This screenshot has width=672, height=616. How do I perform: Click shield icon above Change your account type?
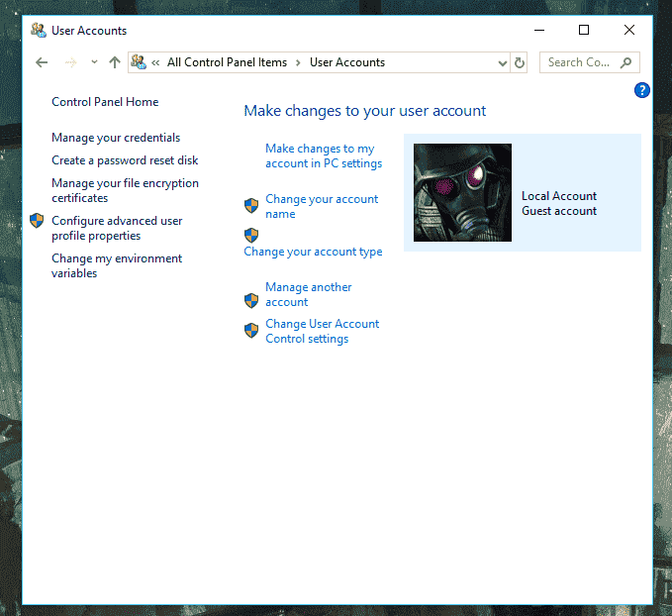[x=251, y=236]
